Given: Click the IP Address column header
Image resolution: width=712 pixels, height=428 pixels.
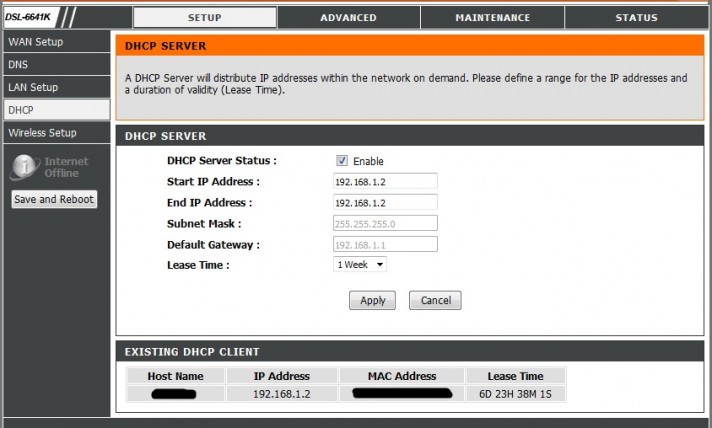Looking at the screenshot, I should [282, 376].
